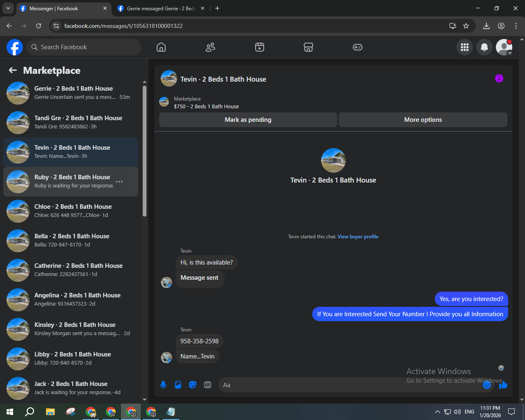
Task: Bookmark this page with the star icon
Action: pyautogui.click(x=466, y=26)
